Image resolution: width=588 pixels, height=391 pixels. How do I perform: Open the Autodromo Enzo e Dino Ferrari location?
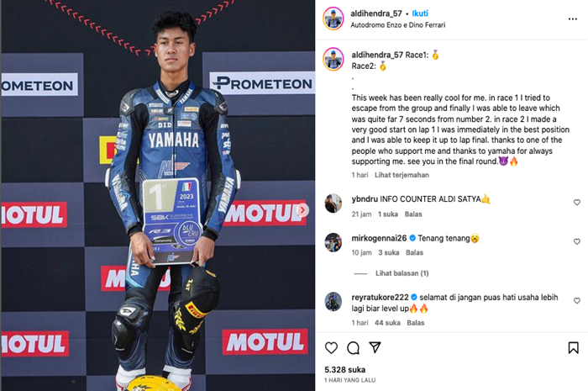tap(398, 25)
